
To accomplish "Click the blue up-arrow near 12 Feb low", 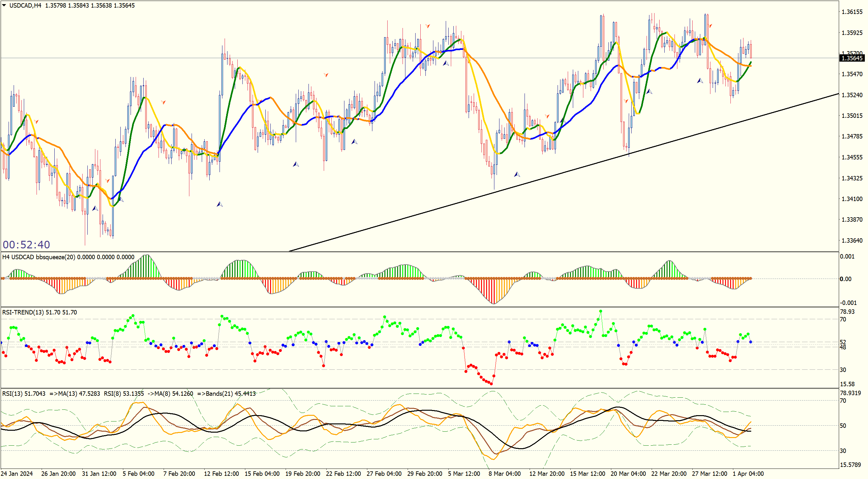I will click(x=219, y=204).
